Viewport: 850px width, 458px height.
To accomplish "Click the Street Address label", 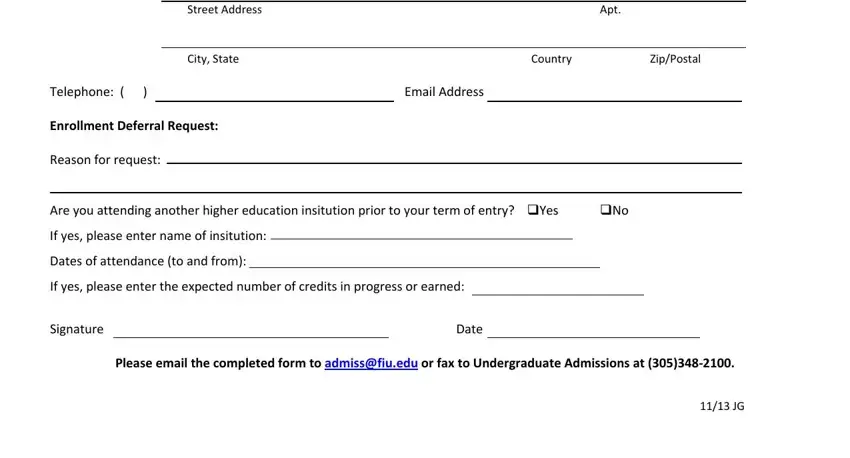I will [224, 10].
